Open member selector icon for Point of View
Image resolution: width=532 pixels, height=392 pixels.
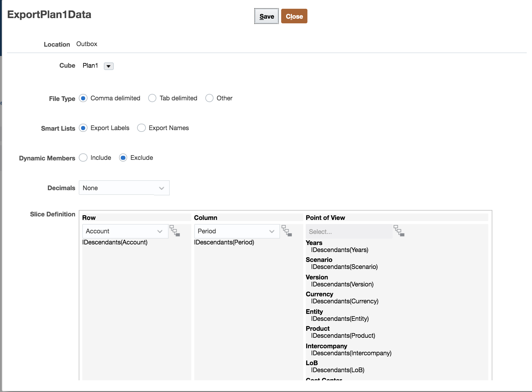pyautogui.click(x=399, y=231)
